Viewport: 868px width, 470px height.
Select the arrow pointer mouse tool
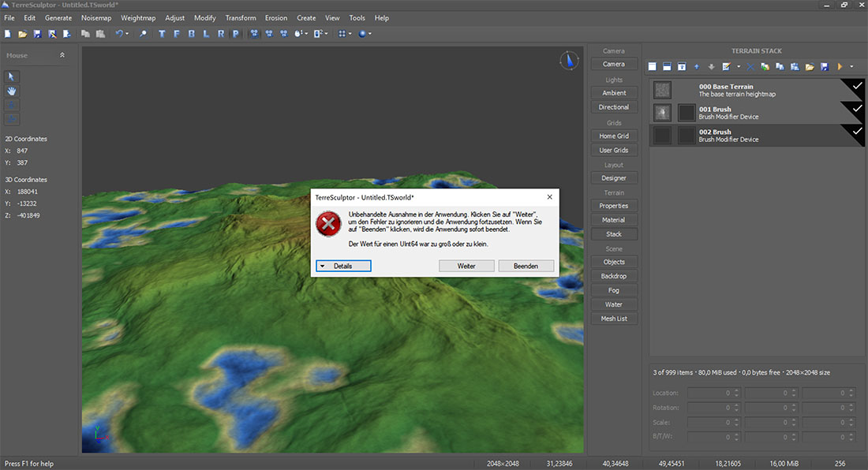11,76
